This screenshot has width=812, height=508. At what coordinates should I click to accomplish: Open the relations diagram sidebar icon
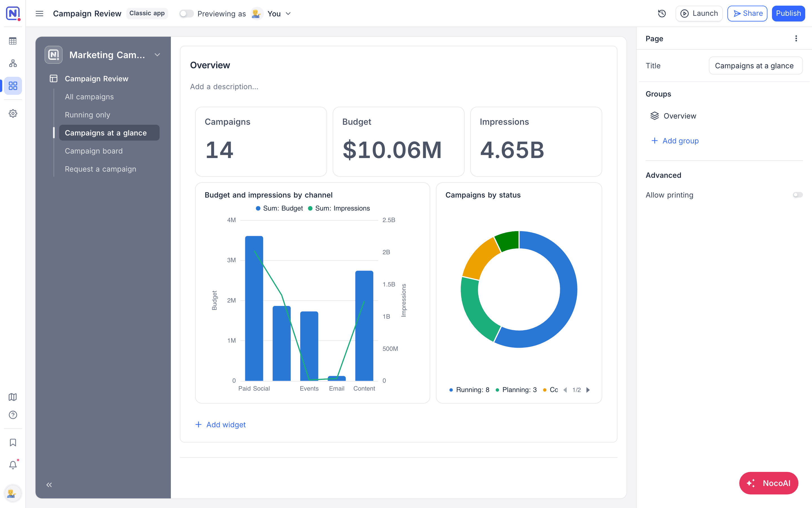[13, 63]
